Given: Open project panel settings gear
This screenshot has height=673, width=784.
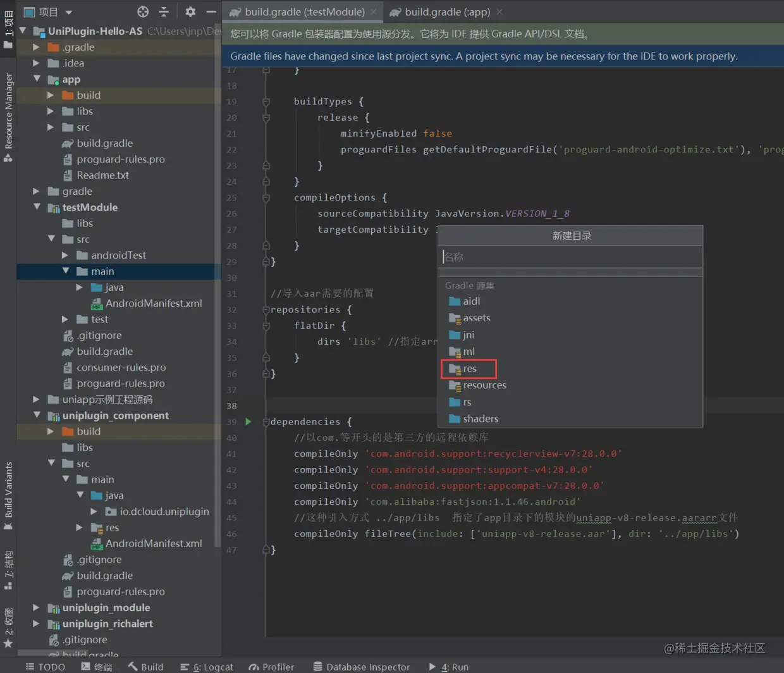Looking at the screenshot, I should 190,11.
